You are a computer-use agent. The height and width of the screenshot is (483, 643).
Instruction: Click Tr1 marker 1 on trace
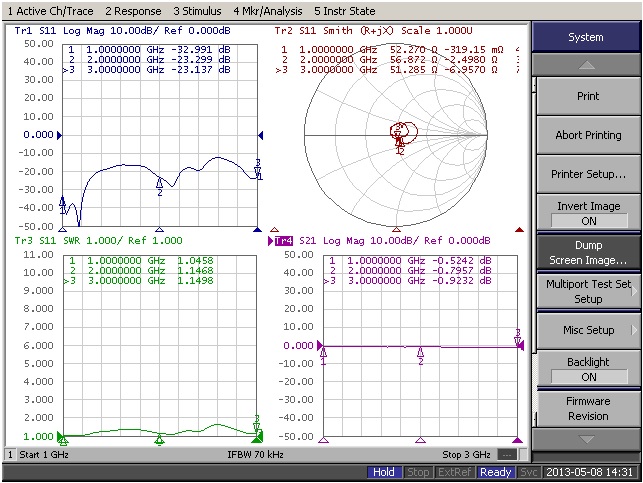[x=62, y=203]
